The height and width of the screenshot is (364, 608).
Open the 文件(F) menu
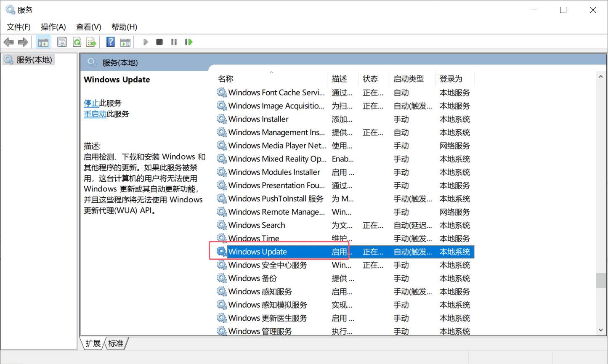click(x=19, y=27)
